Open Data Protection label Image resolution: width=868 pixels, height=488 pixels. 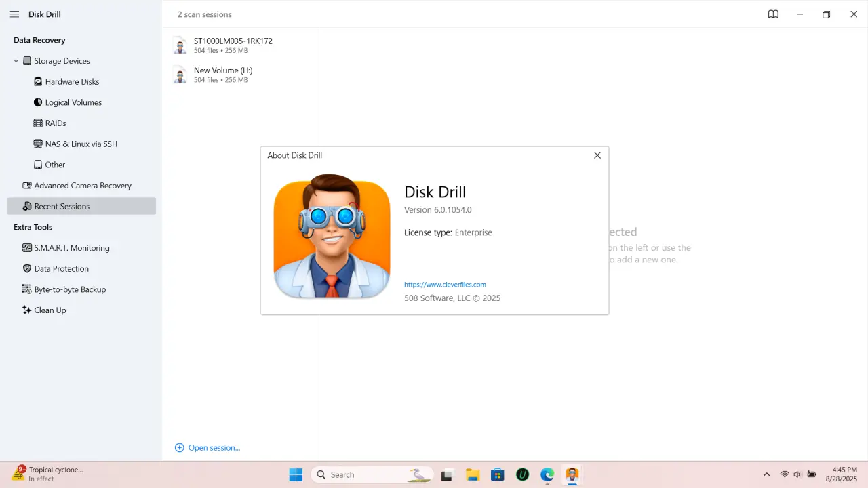[x=62, y=268]
